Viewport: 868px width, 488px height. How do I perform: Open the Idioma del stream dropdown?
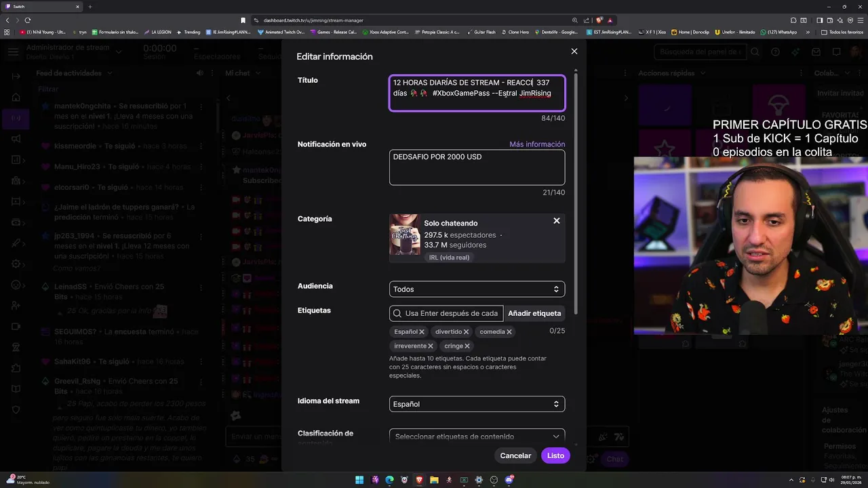pos(477,404)
